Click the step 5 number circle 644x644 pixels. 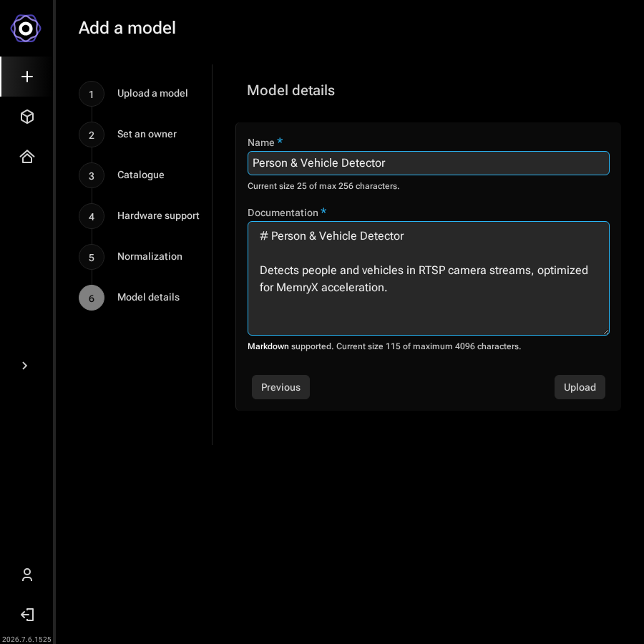point(92,257)
